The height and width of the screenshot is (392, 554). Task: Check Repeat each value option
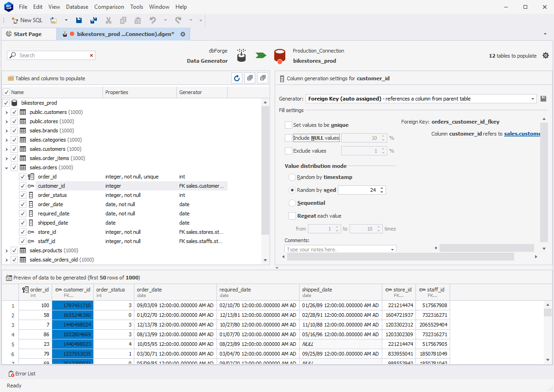(292, 216)
